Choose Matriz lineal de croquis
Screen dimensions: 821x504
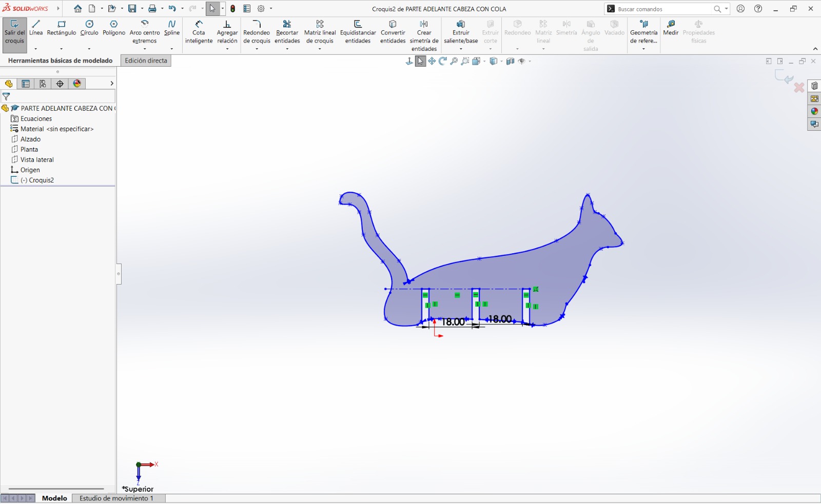[x=320, y=32]
